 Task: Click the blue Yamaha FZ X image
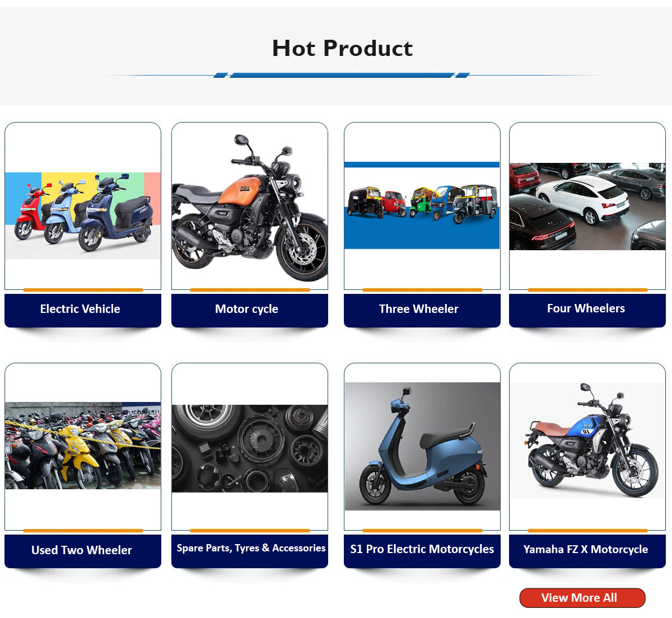587,441
